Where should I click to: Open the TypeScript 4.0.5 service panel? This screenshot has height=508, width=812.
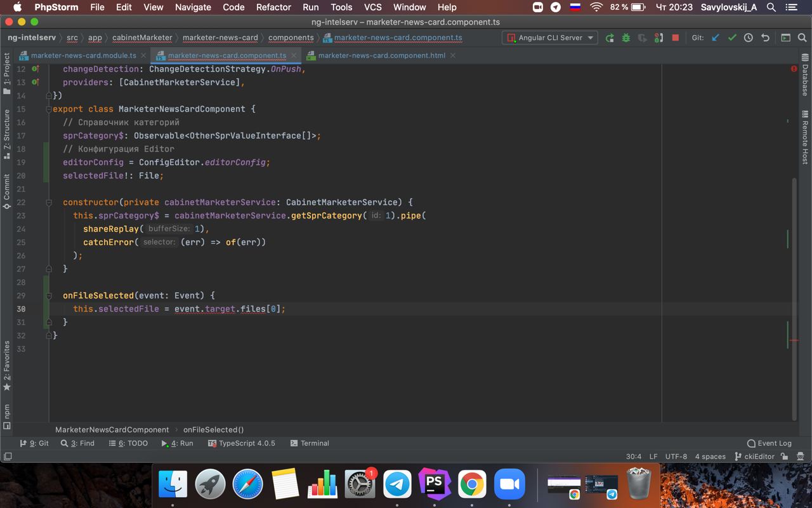click(x=242, y=443)
